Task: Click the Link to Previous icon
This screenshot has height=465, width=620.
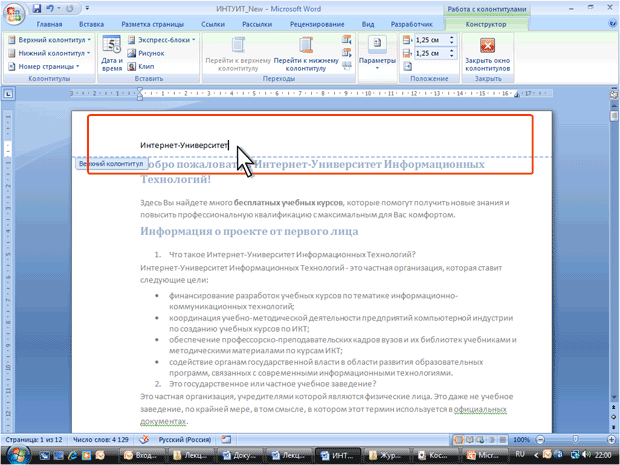Action: 347,66
